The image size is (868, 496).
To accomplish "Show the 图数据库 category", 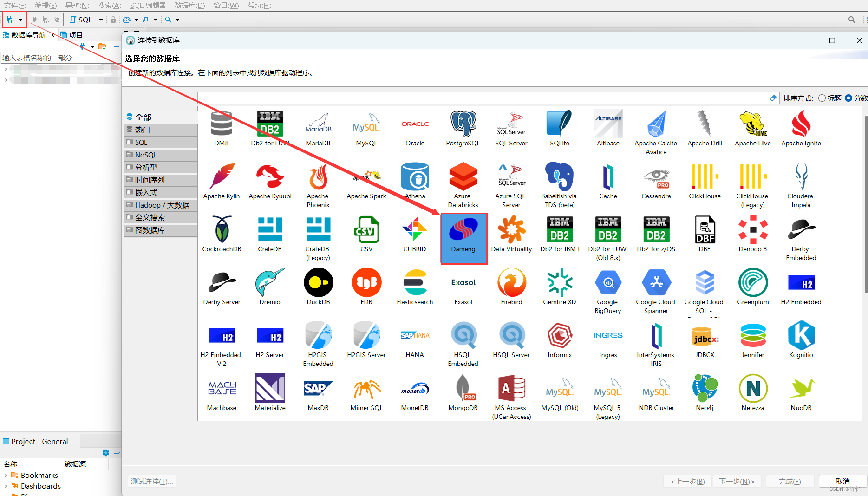I will (x=161, y=230).
